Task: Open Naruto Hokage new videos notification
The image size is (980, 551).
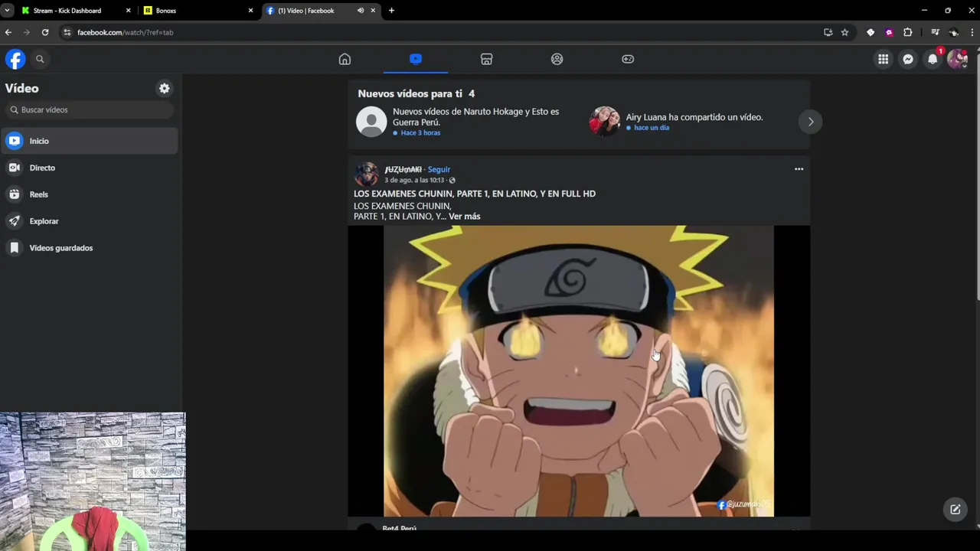Action: [x=467, y=122]
